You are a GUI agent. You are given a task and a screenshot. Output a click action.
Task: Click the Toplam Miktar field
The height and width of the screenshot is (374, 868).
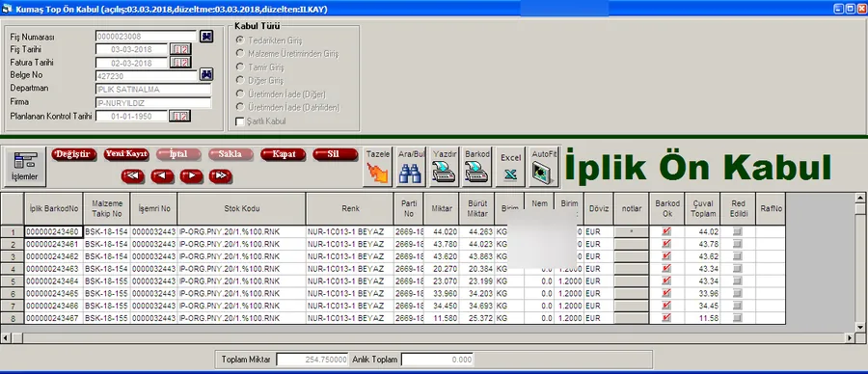[312, 360]
